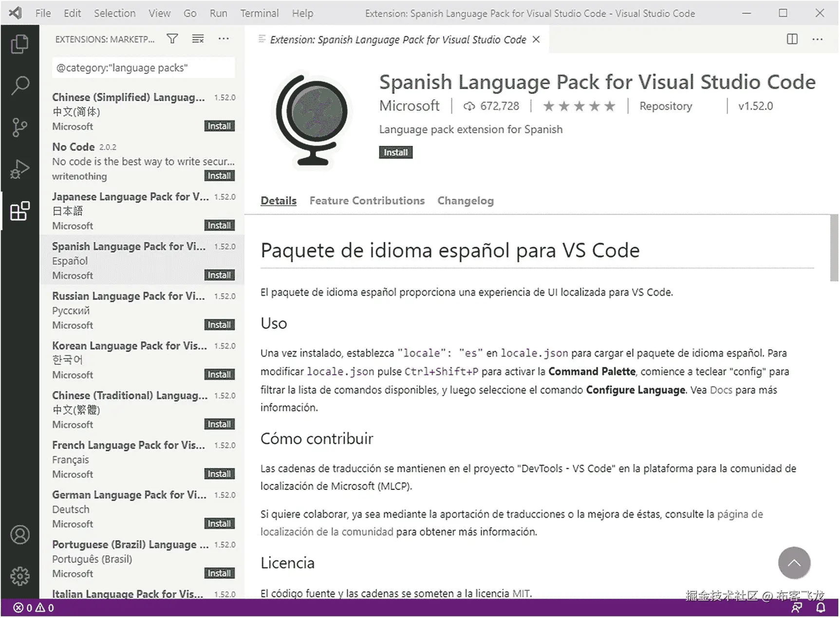840x618 pixels.
Task: Install the Spanish Language Pack
Action: tap(395, 152)
